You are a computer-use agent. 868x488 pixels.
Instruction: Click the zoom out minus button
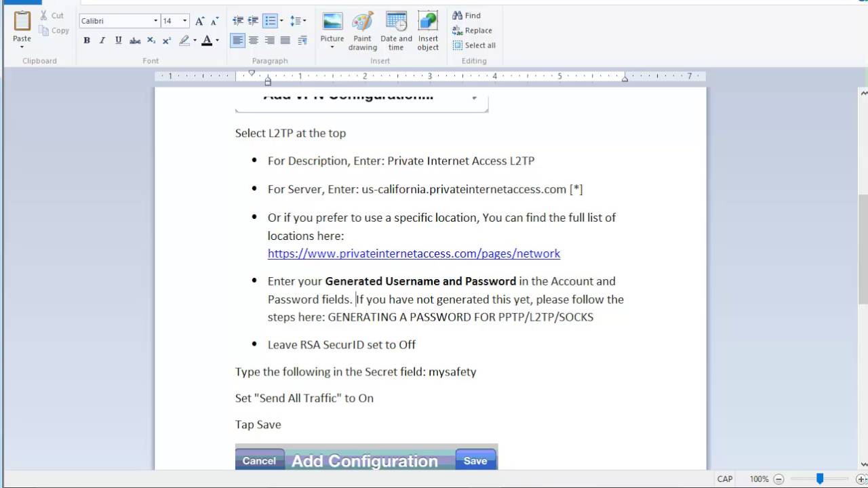pos(778,479)
